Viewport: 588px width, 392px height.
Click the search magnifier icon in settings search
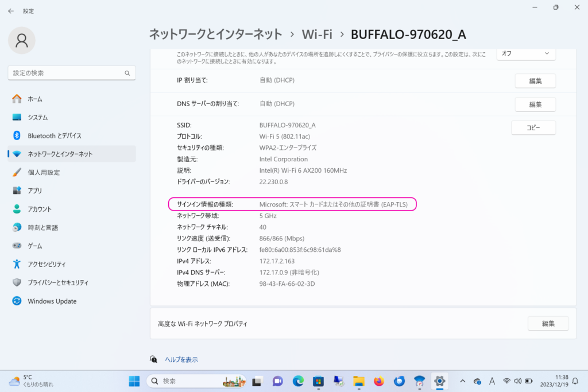127,73
